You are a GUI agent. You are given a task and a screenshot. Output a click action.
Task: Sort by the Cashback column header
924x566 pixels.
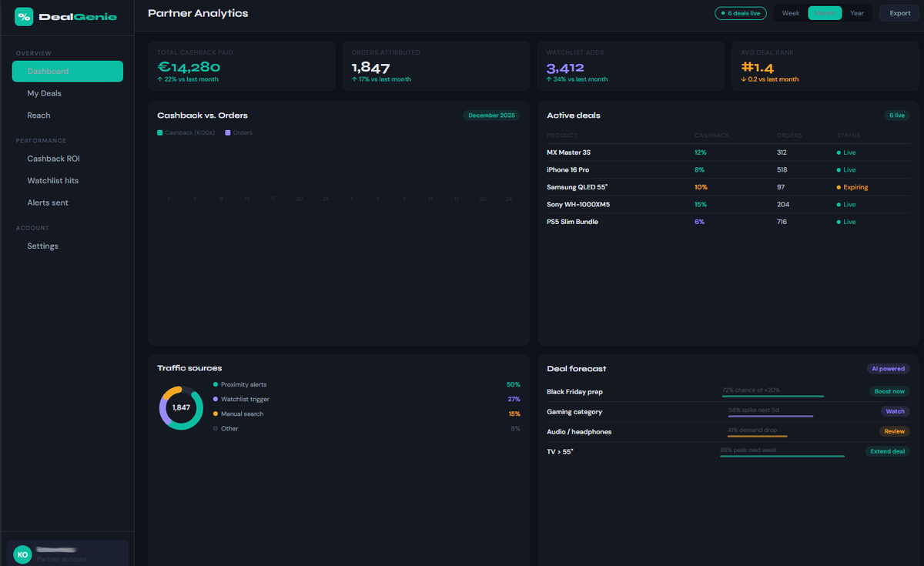(711, 136)
